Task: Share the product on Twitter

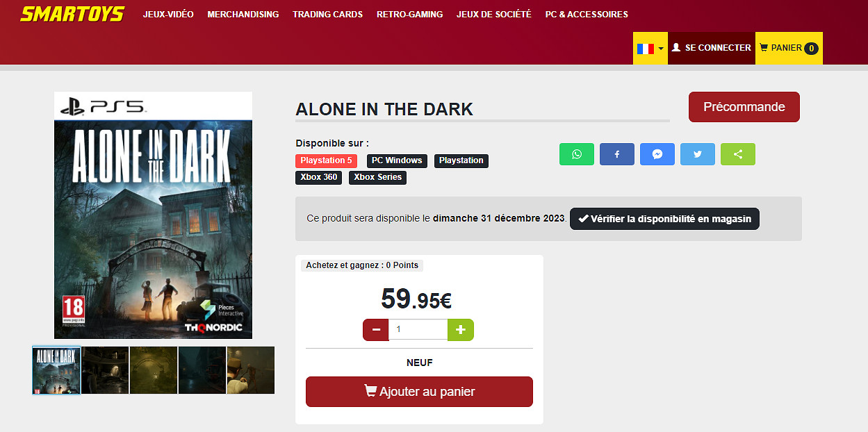Action: 698,154
